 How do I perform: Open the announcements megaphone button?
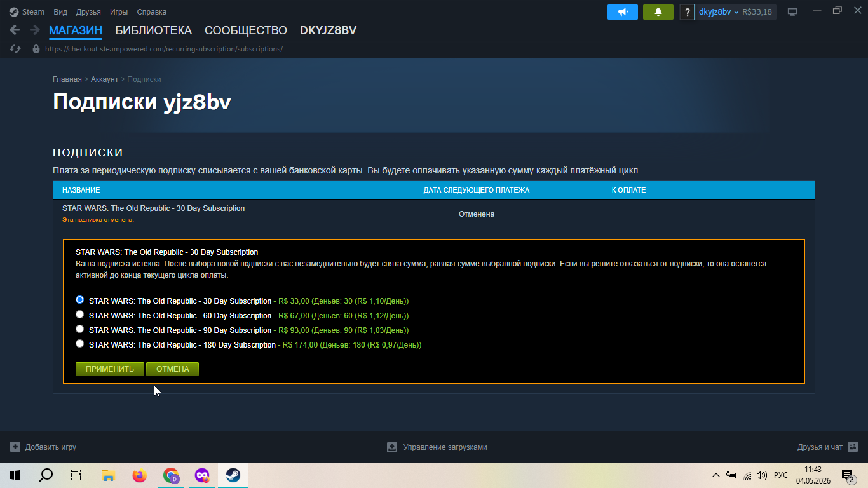[x=622, y=12]
